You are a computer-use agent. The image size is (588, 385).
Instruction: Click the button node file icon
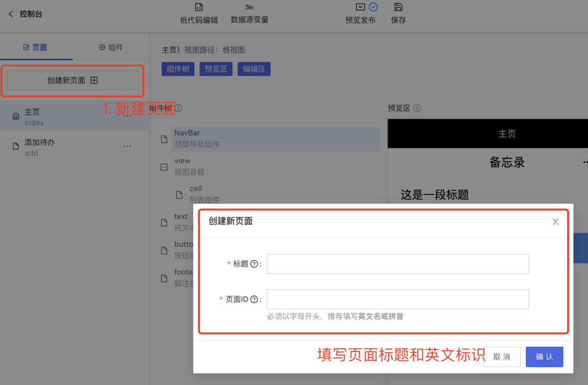point(164,250)
